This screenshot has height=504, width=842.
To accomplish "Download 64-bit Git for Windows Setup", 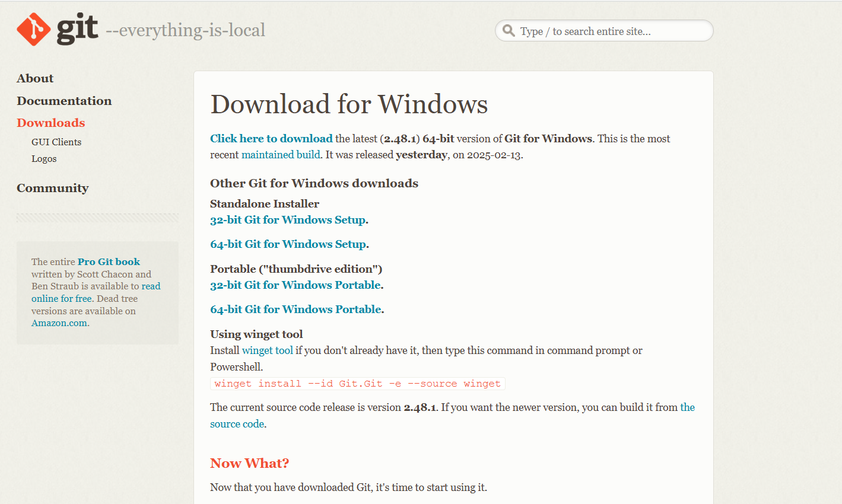I will coord(288,244).
